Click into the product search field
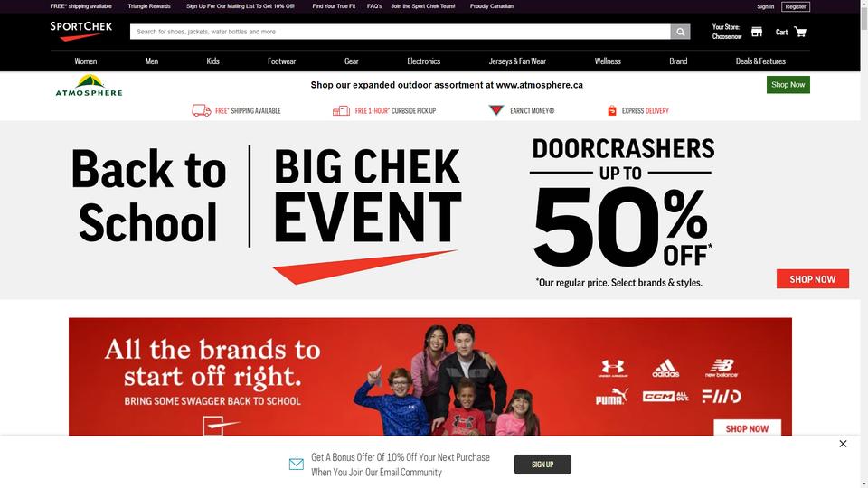This screenshot has width=868, height=488. tap(401, 32)
